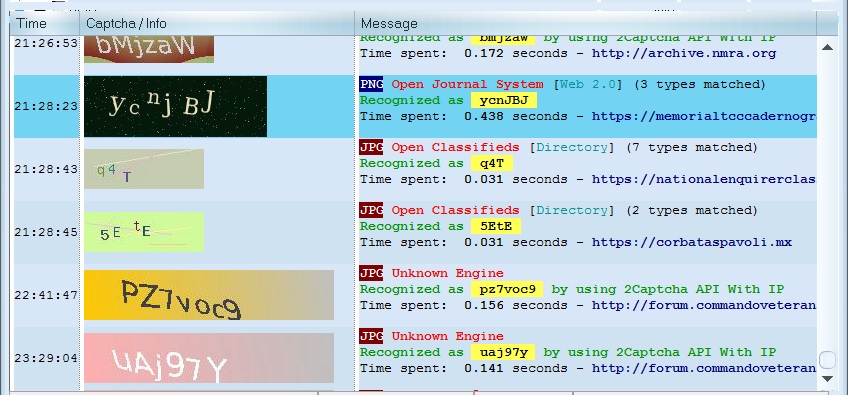Click the PNG format badge for Open Journal System
Viewport: 848px width, 395px height.
point(371,84)
